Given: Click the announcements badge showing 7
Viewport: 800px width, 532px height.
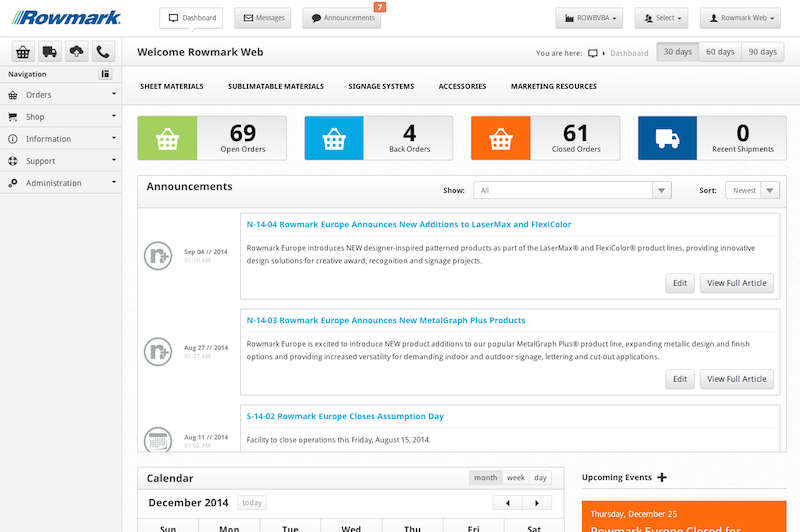Looking at the screenshot, I should [x=380, y=7].
